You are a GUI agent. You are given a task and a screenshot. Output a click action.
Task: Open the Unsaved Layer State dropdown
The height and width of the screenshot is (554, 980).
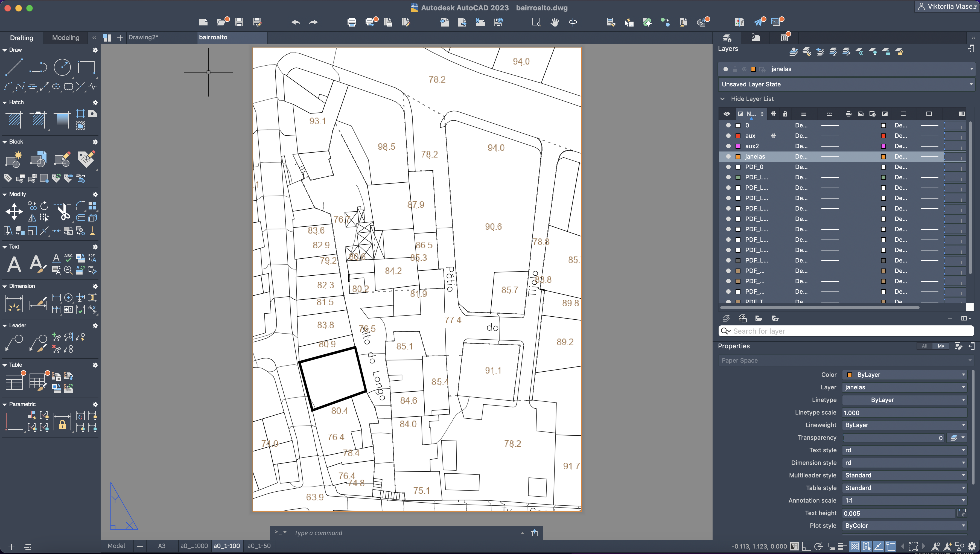[971, 84]
